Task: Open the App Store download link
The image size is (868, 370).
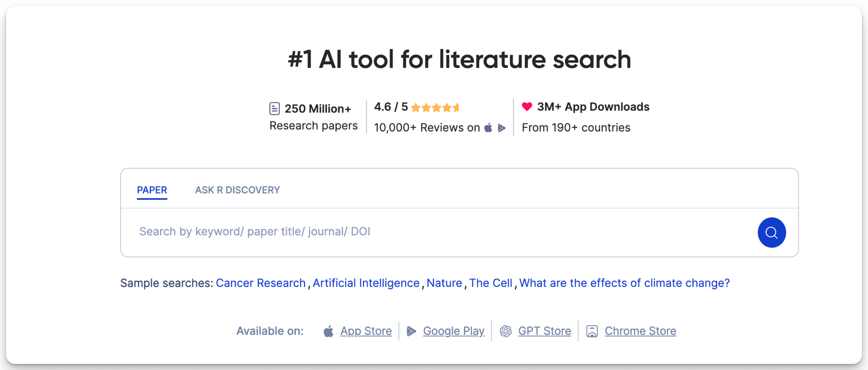Action: [366, 331]
